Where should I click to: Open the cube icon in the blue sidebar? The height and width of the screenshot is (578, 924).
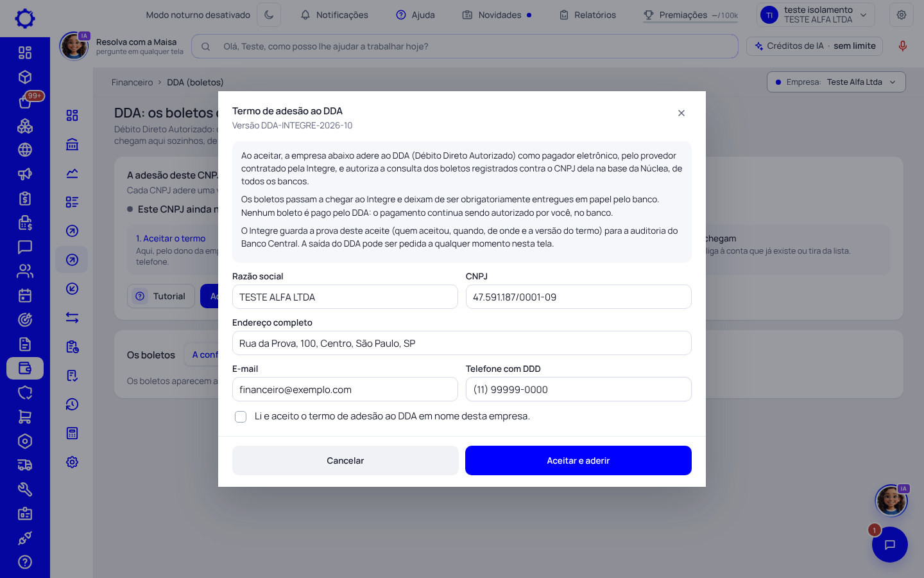pyautogui.click(x=25, y=77)
